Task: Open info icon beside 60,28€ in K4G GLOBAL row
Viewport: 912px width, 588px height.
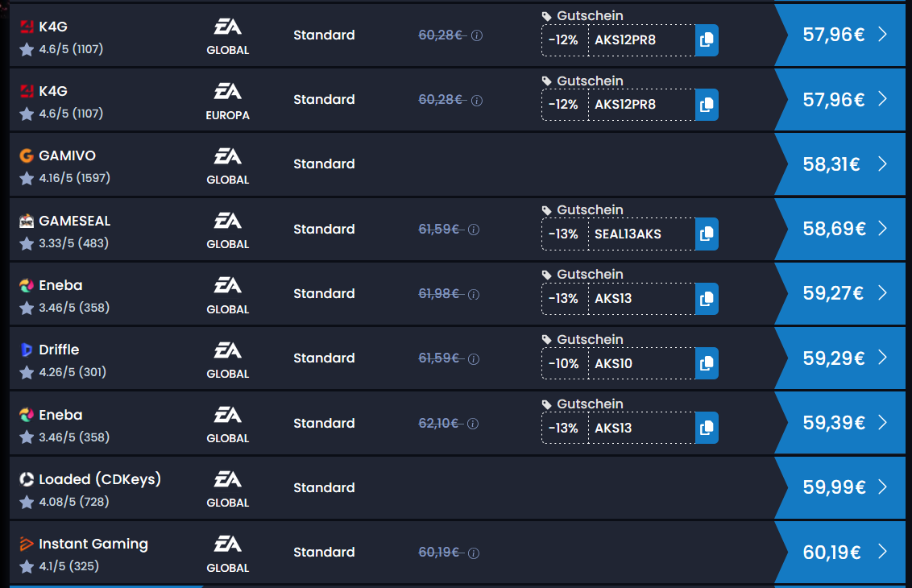Action: pos(477,35)
